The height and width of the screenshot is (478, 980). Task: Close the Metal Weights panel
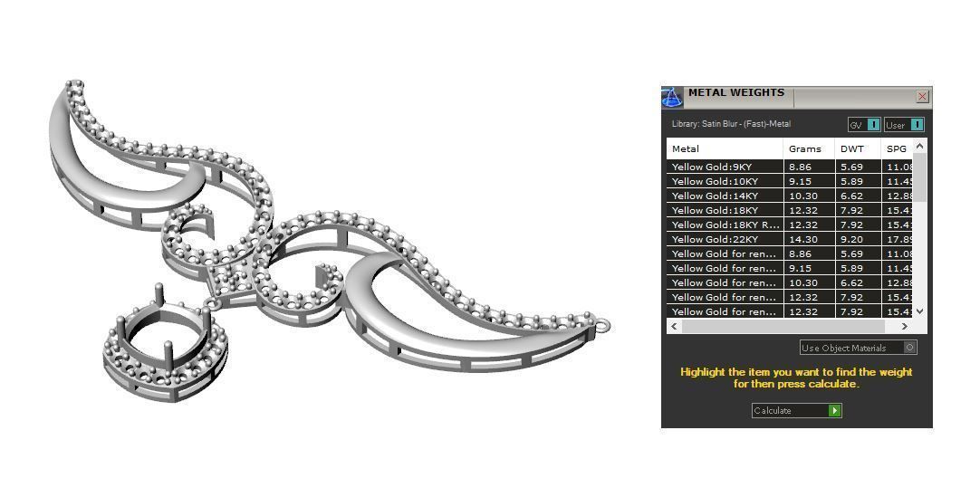pyautogui.click(x=923, y=96)
